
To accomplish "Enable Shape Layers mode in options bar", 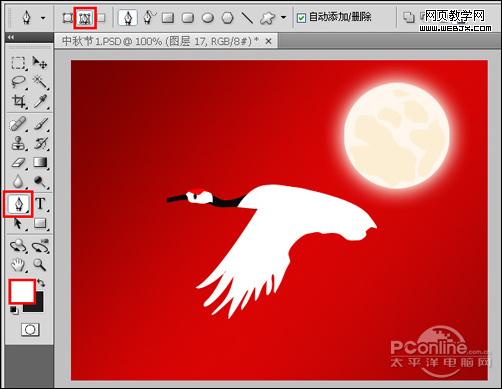I will (x=68, y=18).
